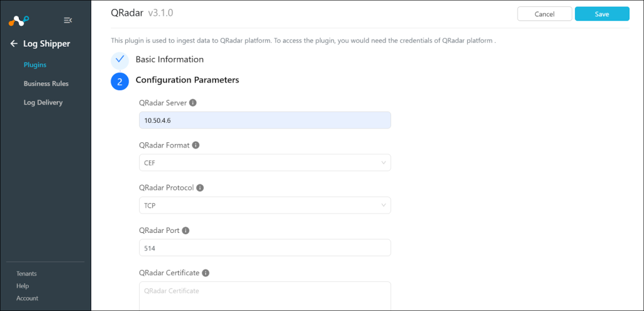Open Plugins in the sidebar

point(35,65)
